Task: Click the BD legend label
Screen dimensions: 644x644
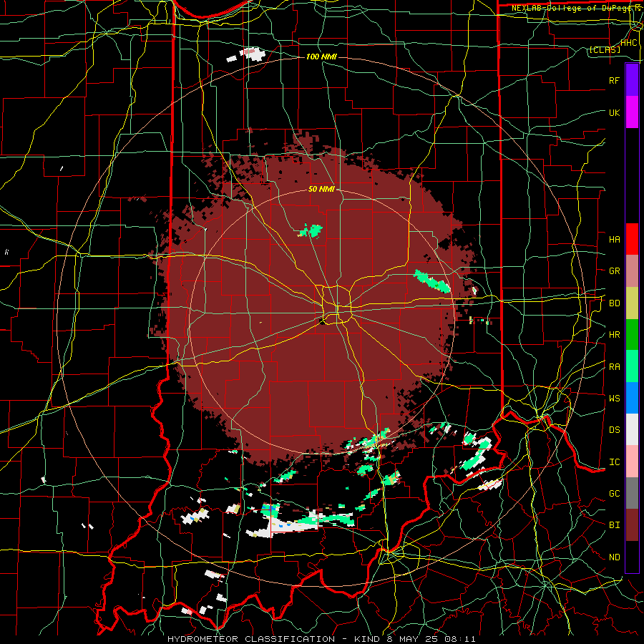Action: click(614, 303)
